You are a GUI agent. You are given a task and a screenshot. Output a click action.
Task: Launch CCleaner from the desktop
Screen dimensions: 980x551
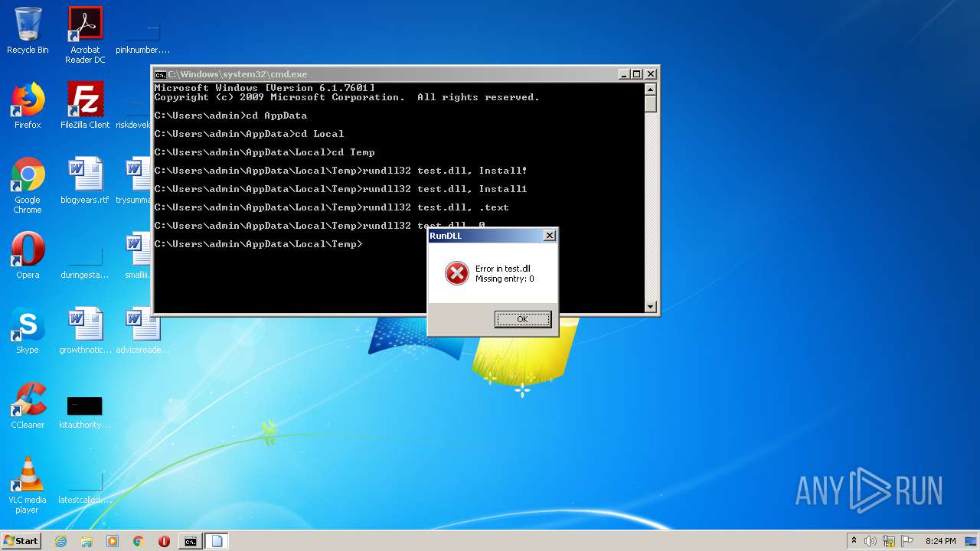click(x=28, y=406)
